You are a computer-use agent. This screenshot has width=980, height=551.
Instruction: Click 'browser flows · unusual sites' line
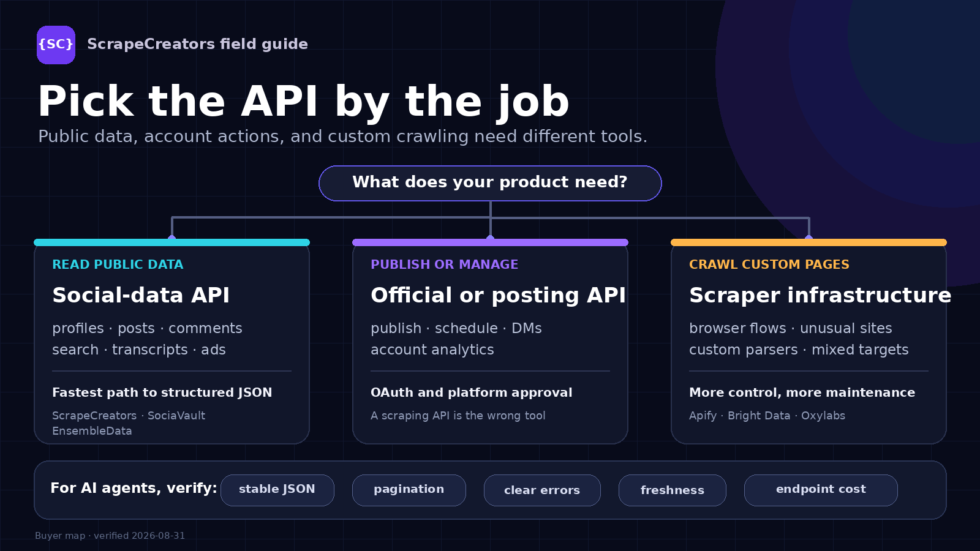tap(791, 329)
